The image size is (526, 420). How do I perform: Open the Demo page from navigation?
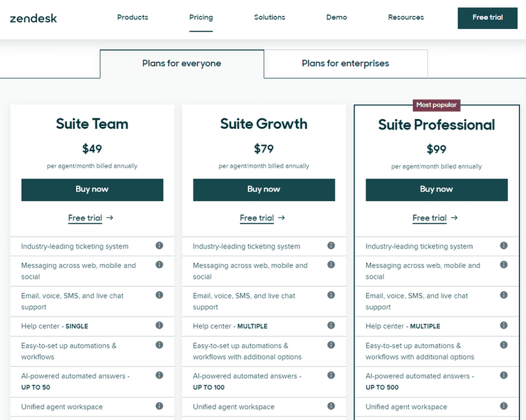coord(337,18)
